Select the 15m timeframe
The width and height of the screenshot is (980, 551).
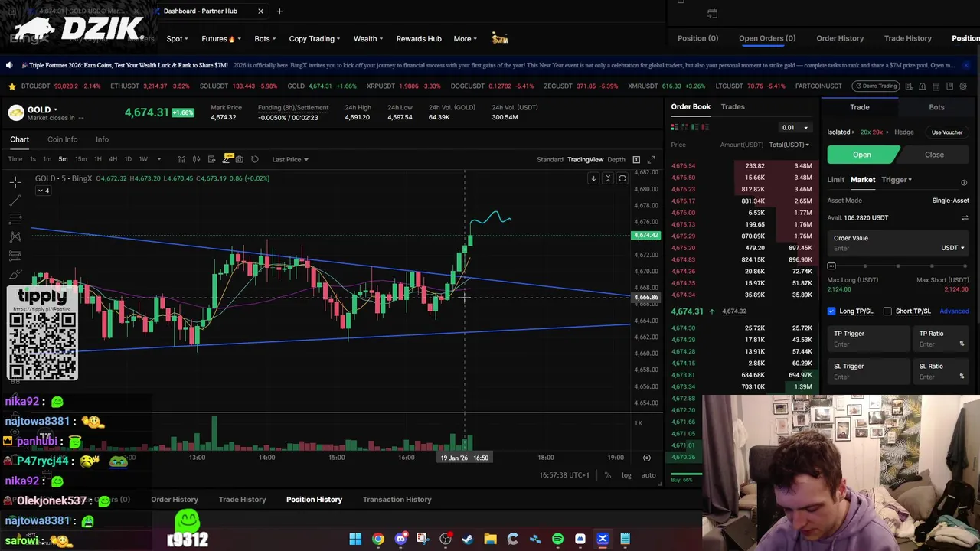tap(80, 159)
